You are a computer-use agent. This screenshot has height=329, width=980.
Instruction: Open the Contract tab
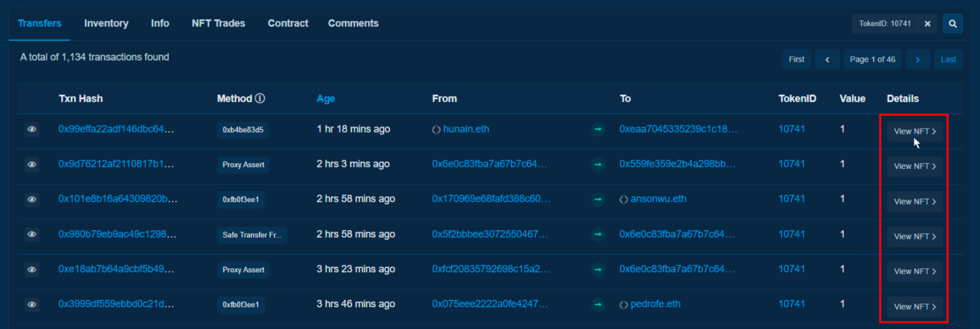pyautogui.click(x=288, y=23)
